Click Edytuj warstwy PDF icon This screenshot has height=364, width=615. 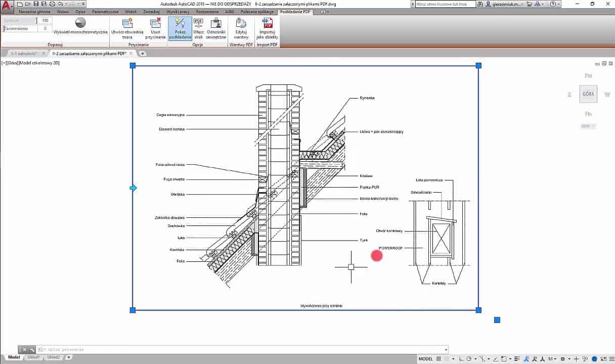tap(241, 23)
